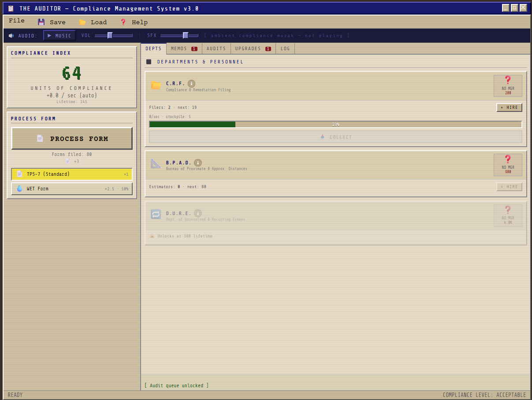This screenshot has width=532, height=400.
Task: Click Save in the menu bar
Action: 52,22
